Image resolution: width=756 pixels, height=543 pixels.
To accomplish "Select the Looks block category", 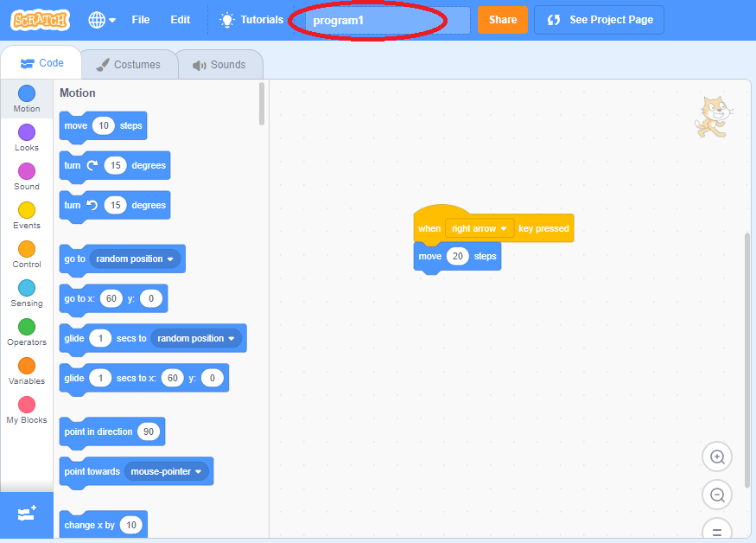I will tap(27, 137).
